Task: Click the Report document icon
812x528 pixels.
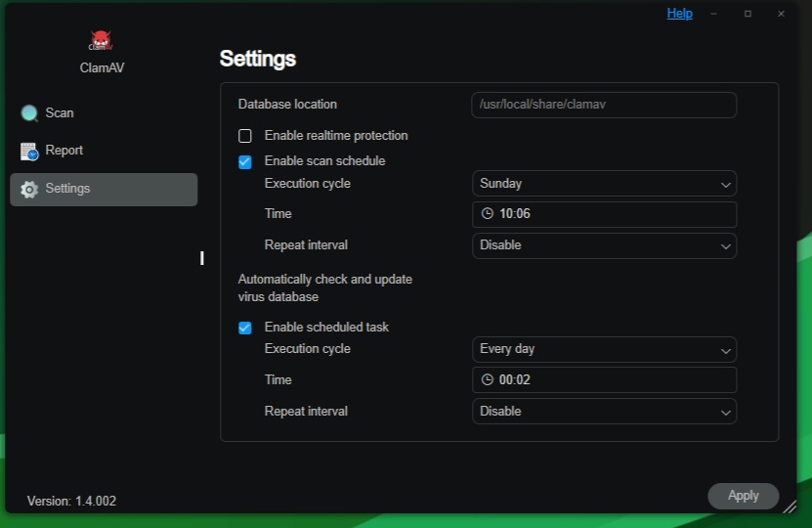Action: [29, 152]
